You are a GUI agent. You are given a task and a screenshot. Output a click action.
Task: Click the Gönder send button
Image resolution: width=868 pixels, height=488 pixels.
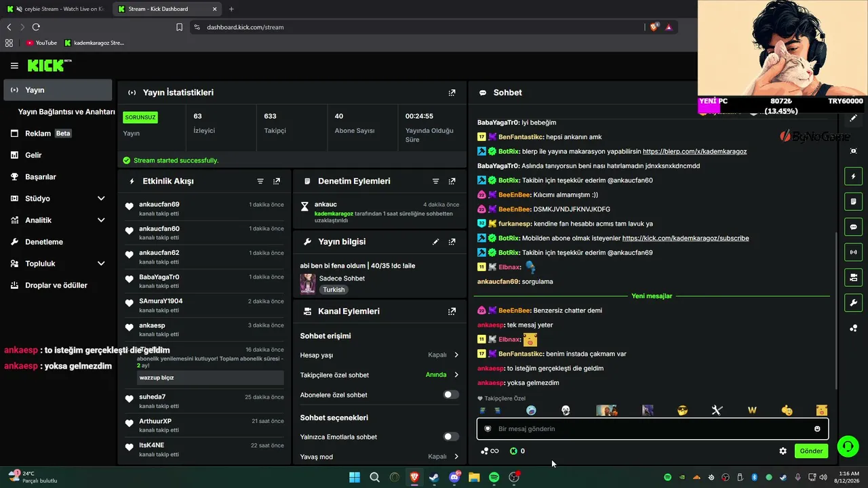pyautogui.click(x=811, y=451)
